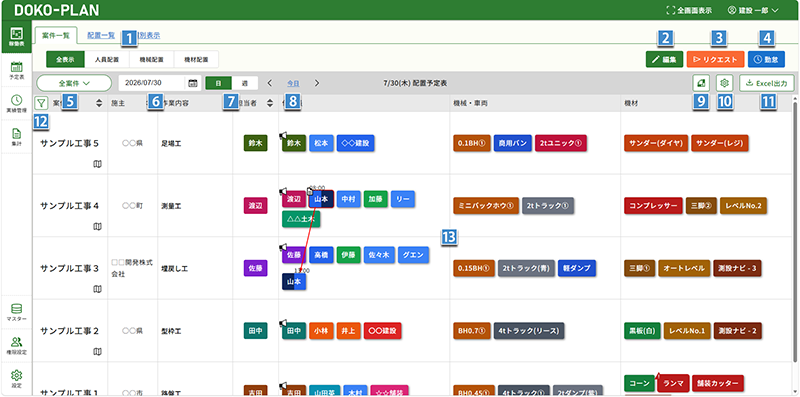800x397 pixels.
Task: Open the 全案件 dropdown
Action: click(x=74, y=83)
